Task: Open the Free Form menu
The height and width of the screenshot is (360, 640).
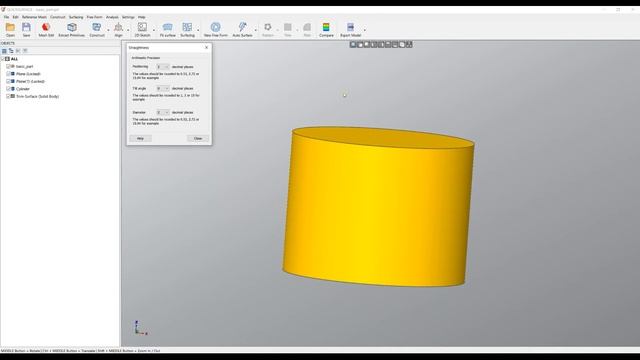Action: click(x=95, y=17)
